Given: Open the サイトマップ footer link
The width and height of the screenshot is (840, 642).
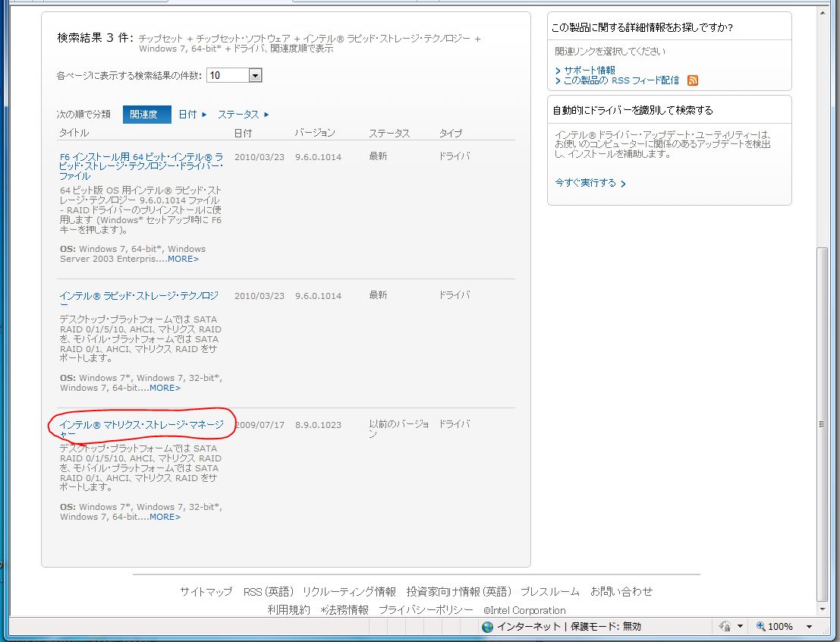Looking at the screenshot, I should [x=206, y=592].
